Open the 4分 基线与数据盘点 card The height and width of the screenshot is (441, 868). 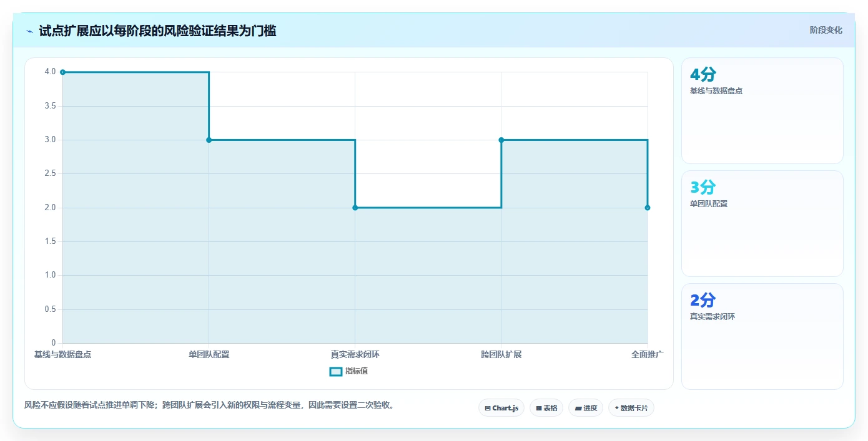click(x=762, y=110)
